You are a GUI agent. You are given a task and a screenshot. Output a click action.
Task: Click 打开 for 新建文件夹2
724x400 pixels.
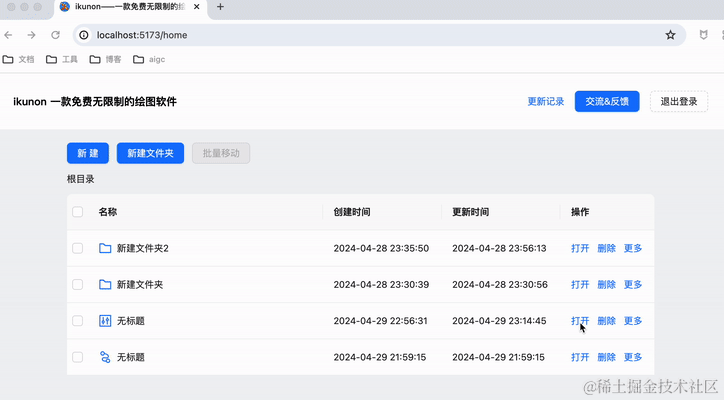point(580,248)
